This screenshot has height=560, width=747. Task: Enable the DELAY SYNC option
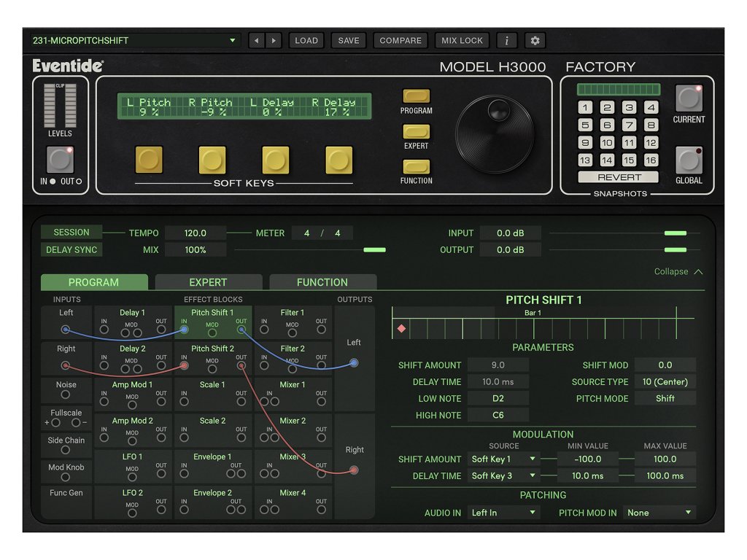click(x=71, y=249)
